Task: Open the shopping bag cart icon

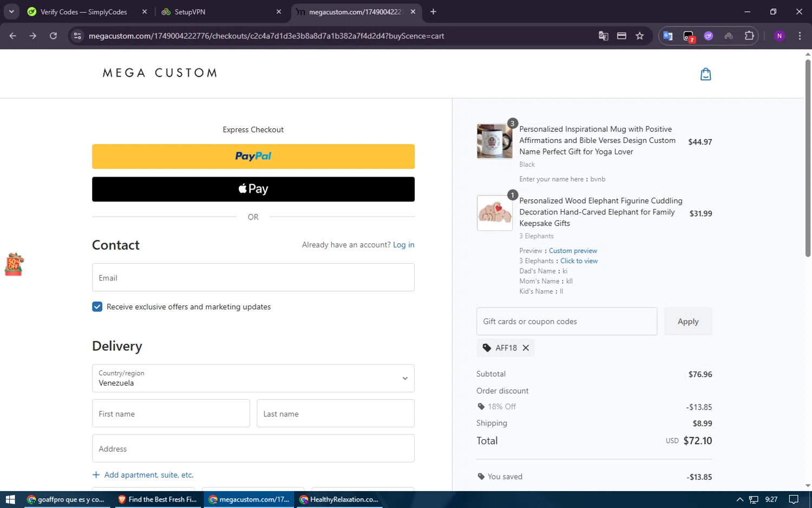Action: [705, 74]
